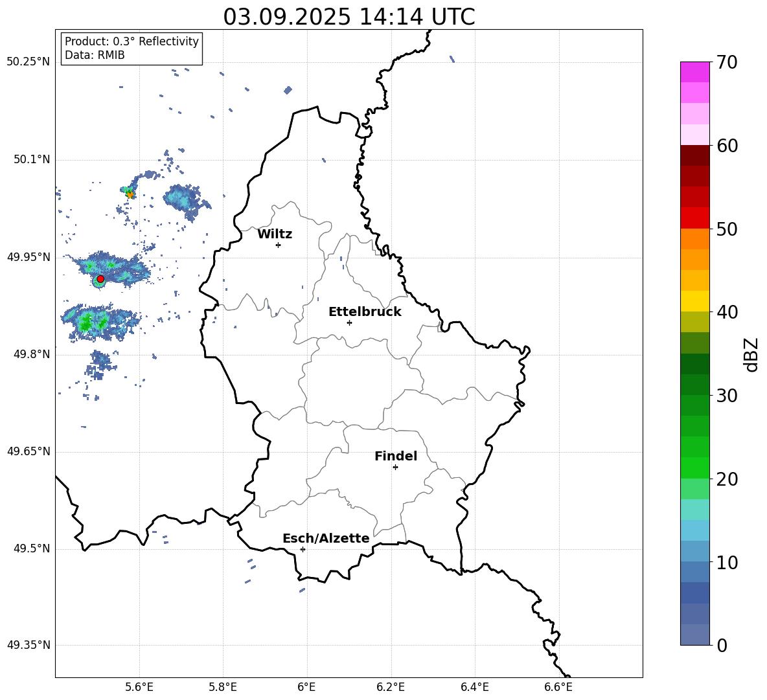Click the bright red swatch just above 50
The width and height of the screenshot is (767, 700).
[694, 218]
